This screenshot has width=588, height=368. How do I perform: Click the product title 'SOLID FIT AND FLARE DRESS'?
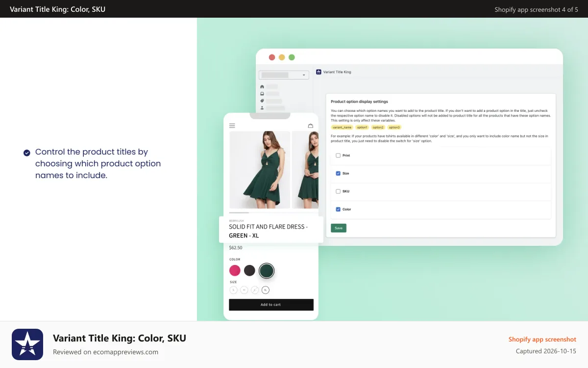point(267,227)
